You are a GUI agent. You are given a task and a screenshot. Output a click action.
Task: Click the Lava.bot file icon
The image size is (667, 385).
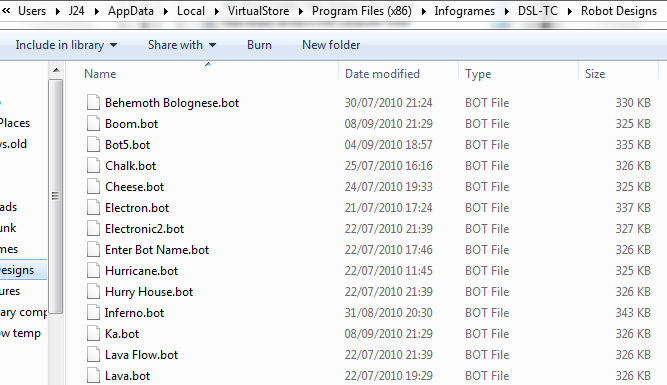coord(93,376)
